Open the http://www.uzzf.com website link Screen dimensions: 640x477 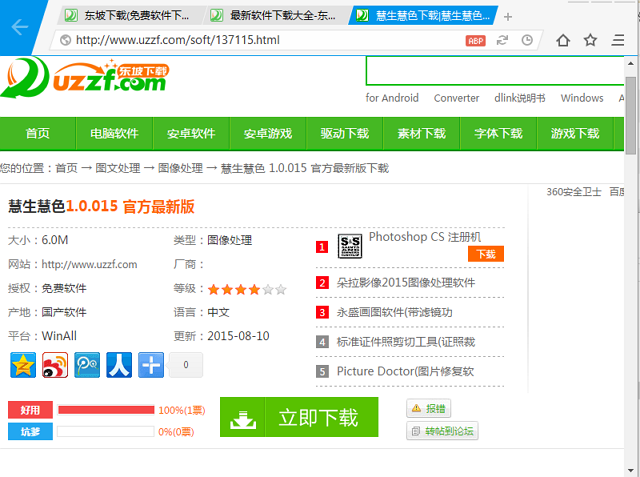(x=89, y=264)
